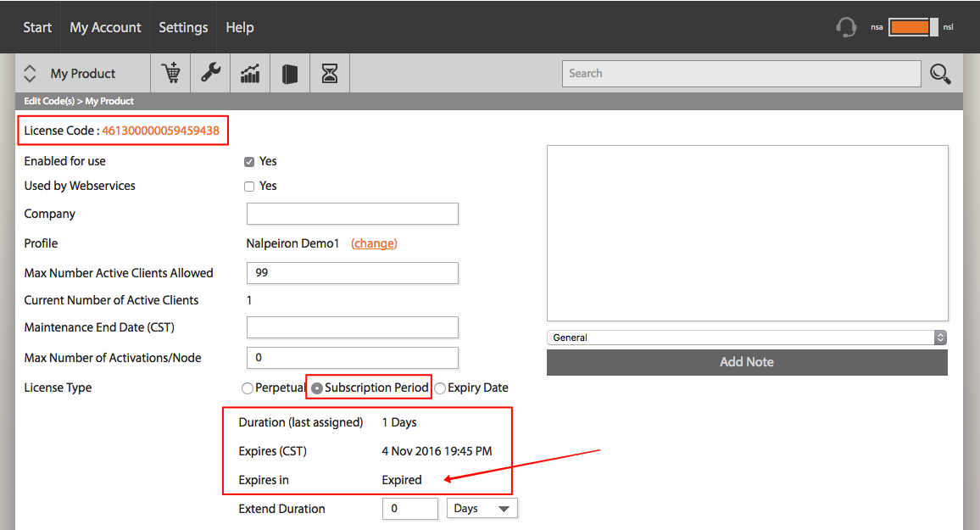The image size is (980, 530).
Task: Click the license code number 461300000059459438
Action: click(x=160, y=131)
